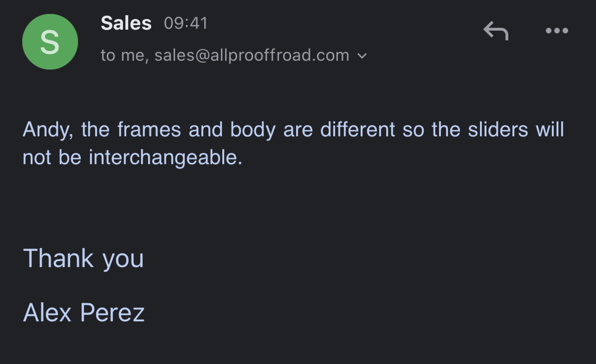Tap the 09:41 timestamp
Image resolution: width=596 pixels, height=364 pixels.
185,23
